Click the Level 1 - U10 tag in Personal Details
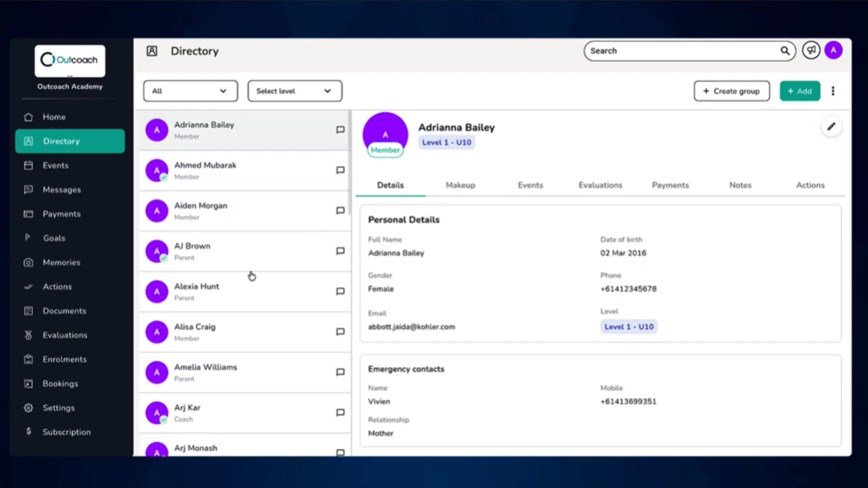 [629, 327]
